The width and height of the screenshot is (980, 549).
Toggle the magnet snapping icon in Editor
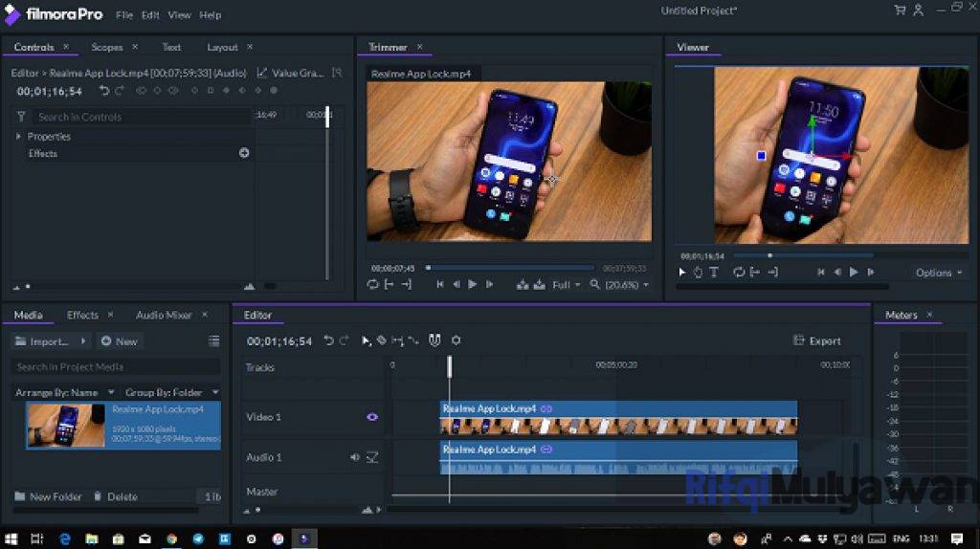click(434, 340)
